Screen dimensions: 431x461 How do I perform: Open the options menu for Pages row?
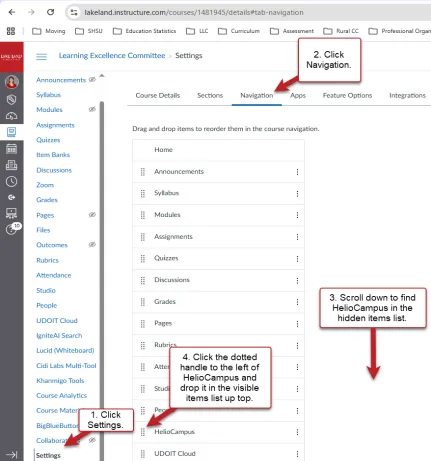pyautogui.click(x=297, y=324)
